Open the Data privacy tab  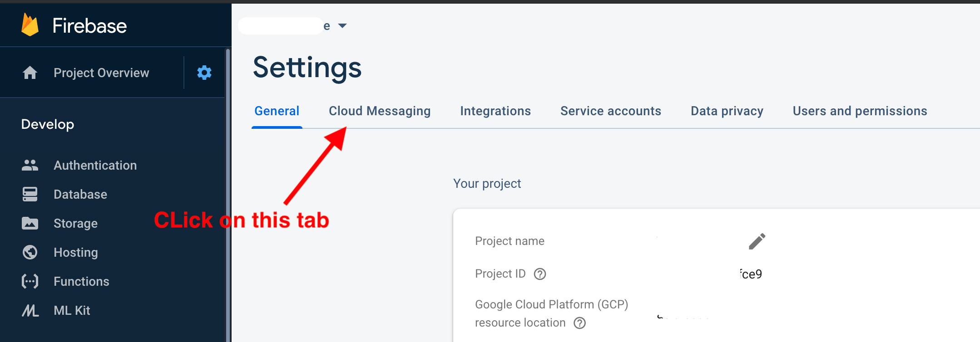click(x=727, y=111)
